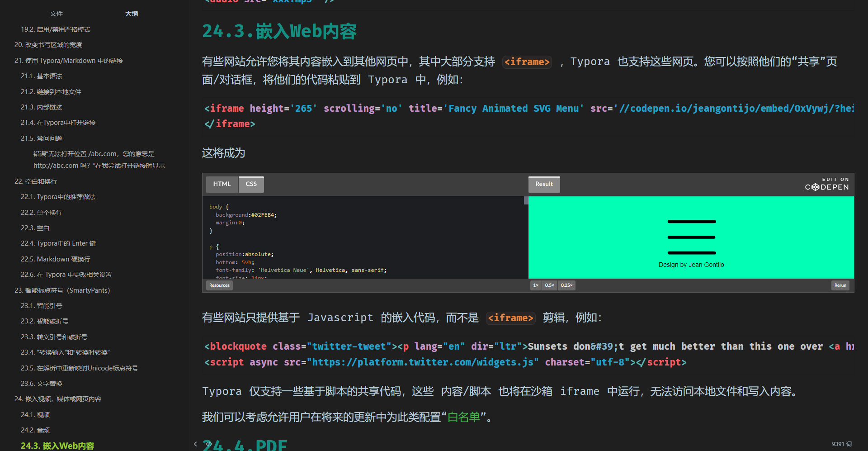
Task: Open outline entry about 错误"无法打开位置 /abc.com
Action: 99,160
